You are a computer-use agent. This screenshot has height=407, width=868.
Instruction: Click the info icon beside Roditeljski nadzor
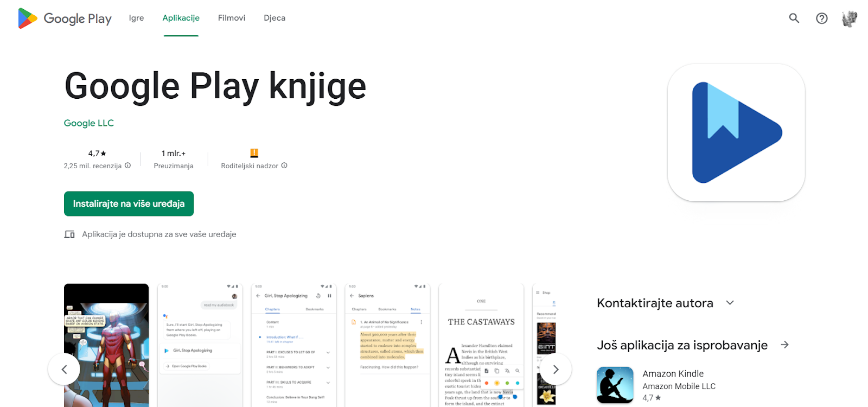(284, 166)
